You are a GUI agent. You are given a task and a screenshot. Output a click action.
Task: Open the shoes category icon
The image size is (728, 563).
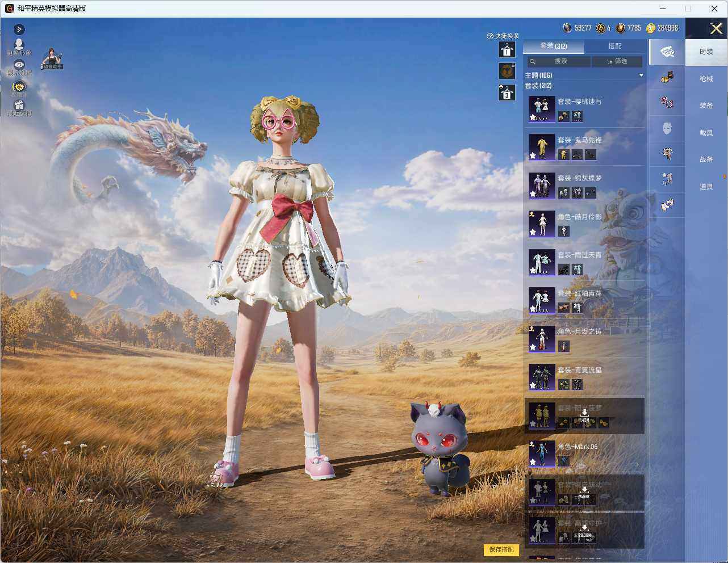pos(667,204)
